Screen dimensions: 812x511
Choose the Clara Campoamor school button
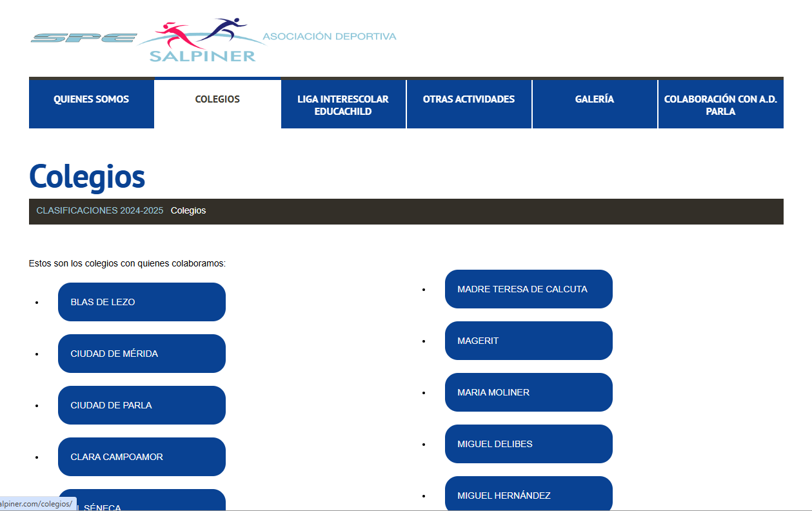tap(142, 457)
